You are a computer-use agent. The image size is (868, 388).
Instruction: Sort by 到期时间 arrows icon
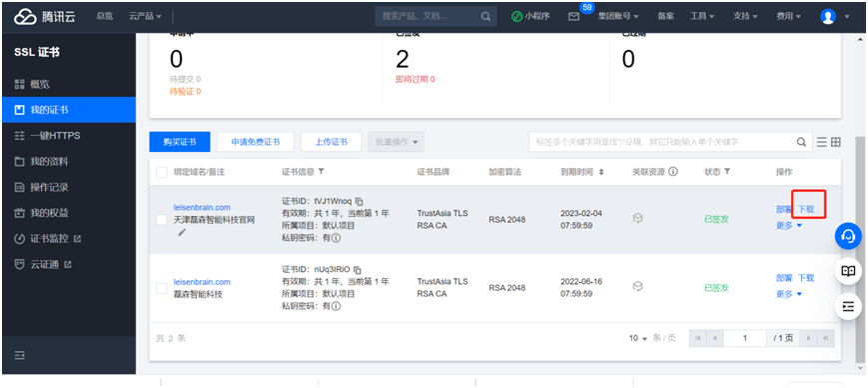coord(601,172)
